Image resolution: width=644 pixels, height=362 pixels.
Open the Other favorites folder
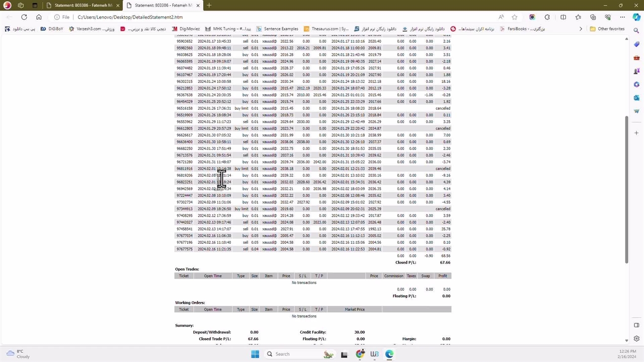607,29
